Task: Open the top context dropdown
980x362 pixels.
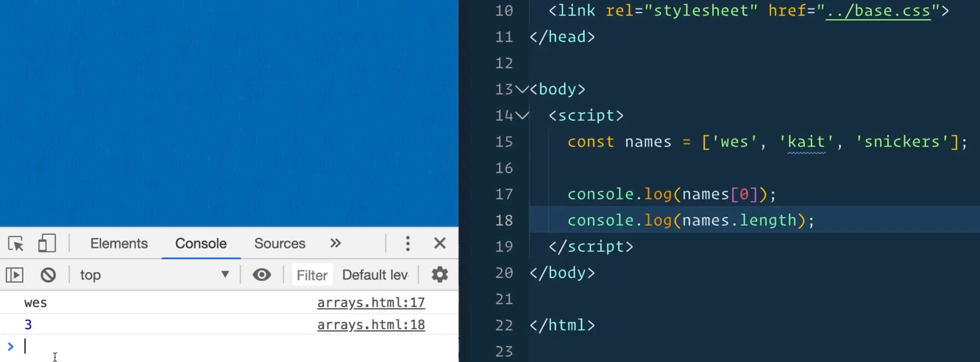Action: [x=154, y=275]
